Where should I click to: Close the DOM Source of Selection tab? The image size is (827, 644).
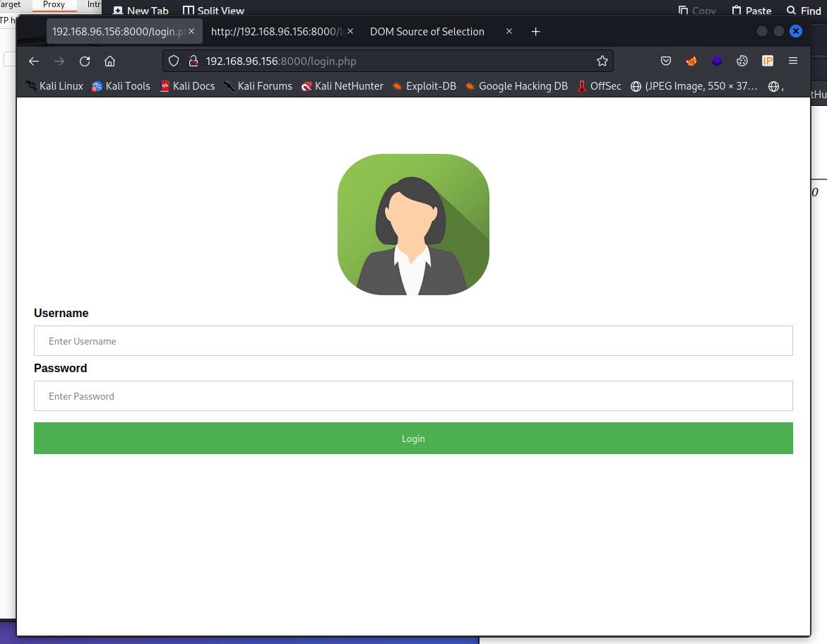509,31
